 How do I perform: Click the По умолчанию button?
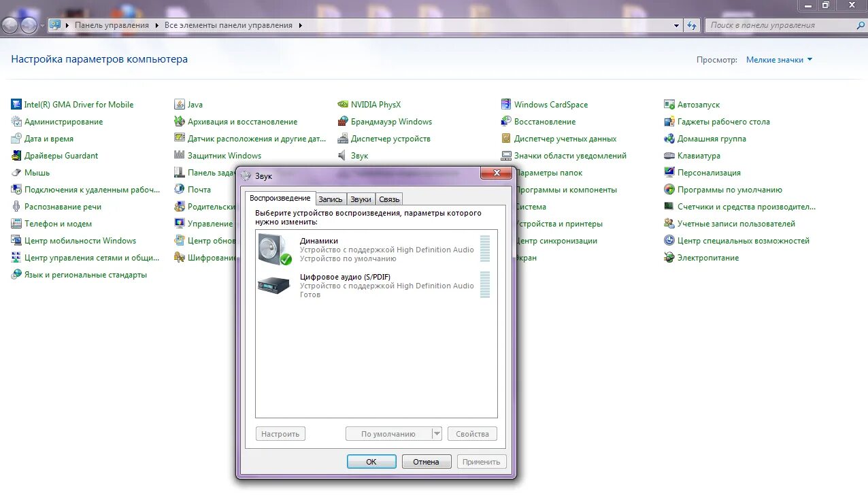click(388, 433)
